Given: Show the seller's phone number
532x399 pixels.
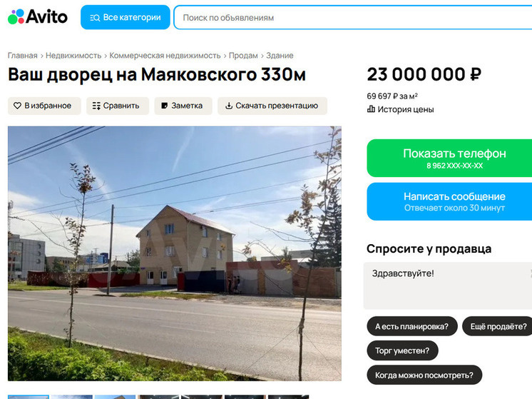Looking at the screenshot, I should [x=449, y=158].
